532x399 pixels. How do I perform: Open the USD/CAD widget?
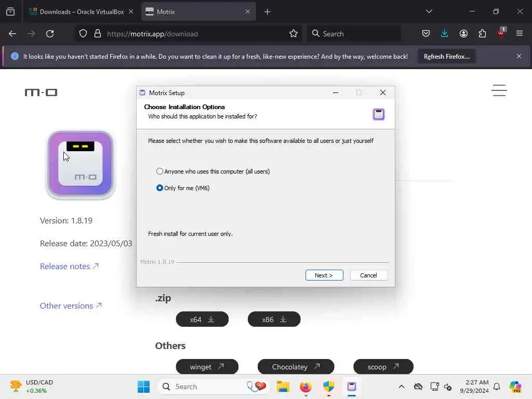[32, 387]
